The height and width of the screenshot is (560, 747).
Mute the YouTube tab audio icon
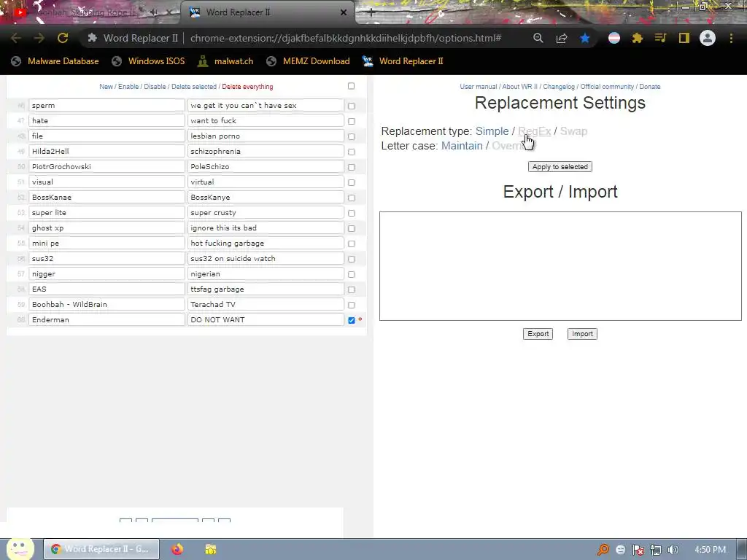pos(153,12)
